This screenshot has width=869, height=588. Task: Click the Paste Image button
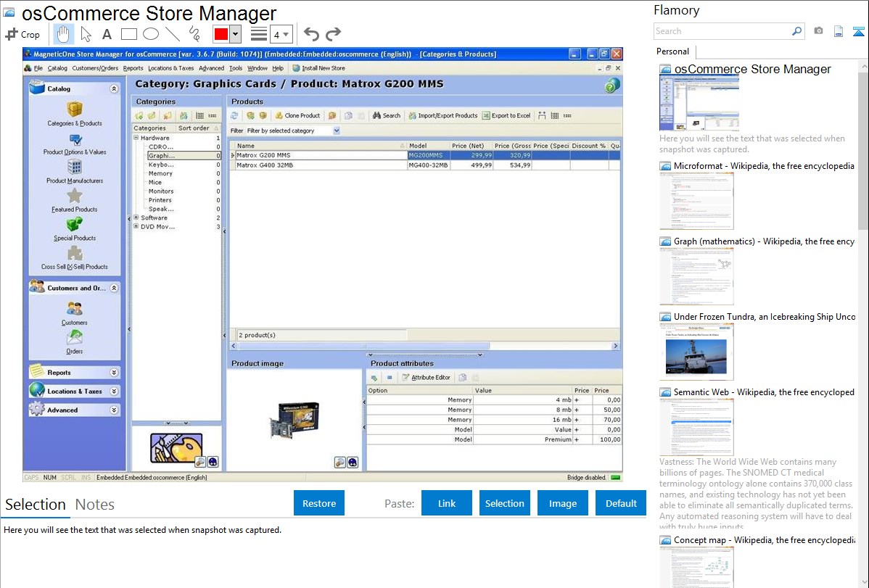[x=563, y=503]
